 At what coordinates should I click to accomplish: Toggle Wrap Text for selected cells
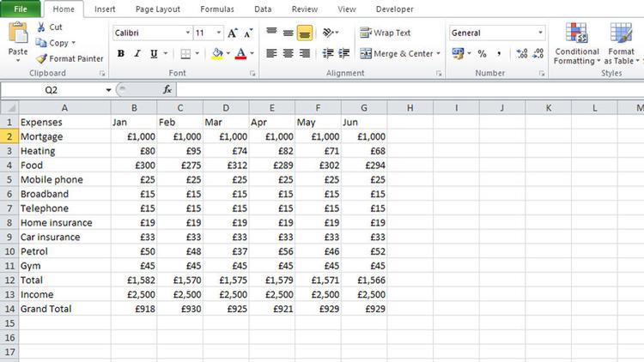click(385, 33)
